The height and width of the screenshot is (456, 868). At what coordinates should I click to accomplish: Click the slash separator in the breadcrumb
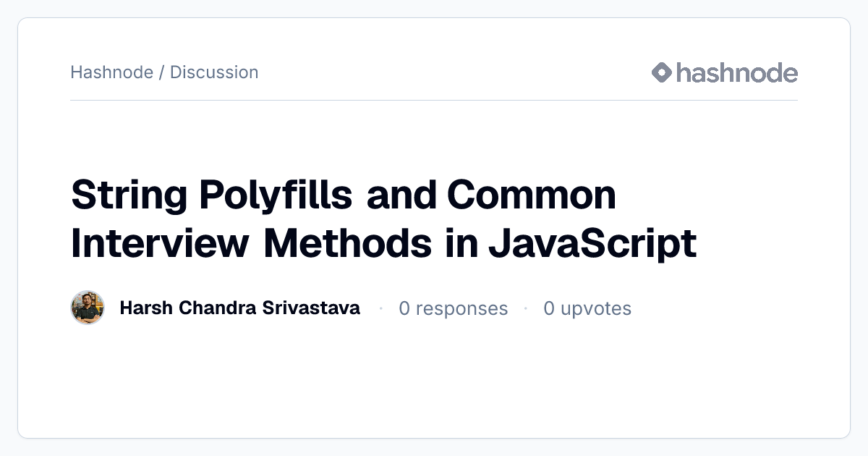click(x=161, y=72)
